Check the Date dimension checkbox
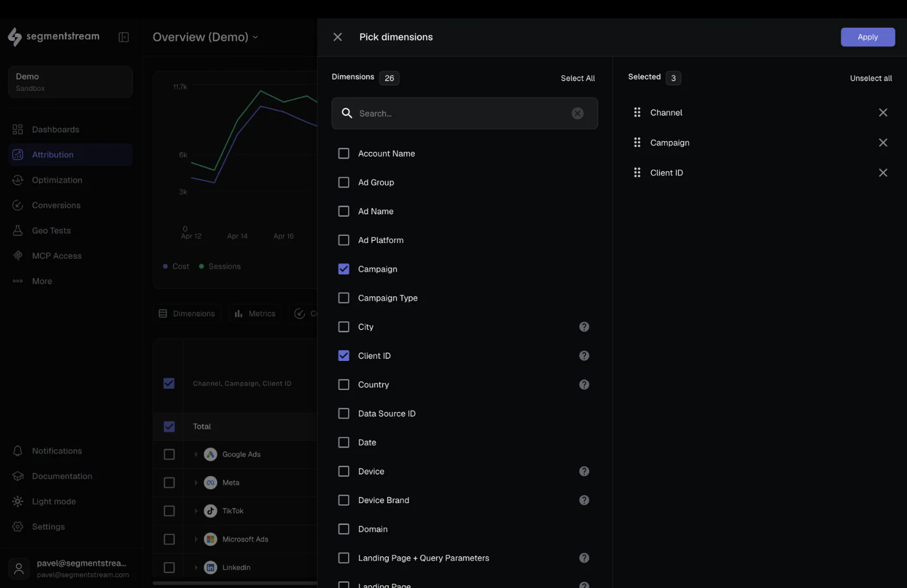This screenshot has height=588, width=907. (x=344, y=442)
